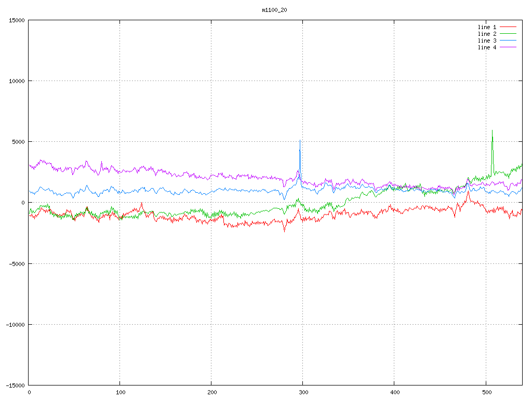Click the chart title m1100_20
The height and width of the screenshot is (399, 532).
coord(274,10)
